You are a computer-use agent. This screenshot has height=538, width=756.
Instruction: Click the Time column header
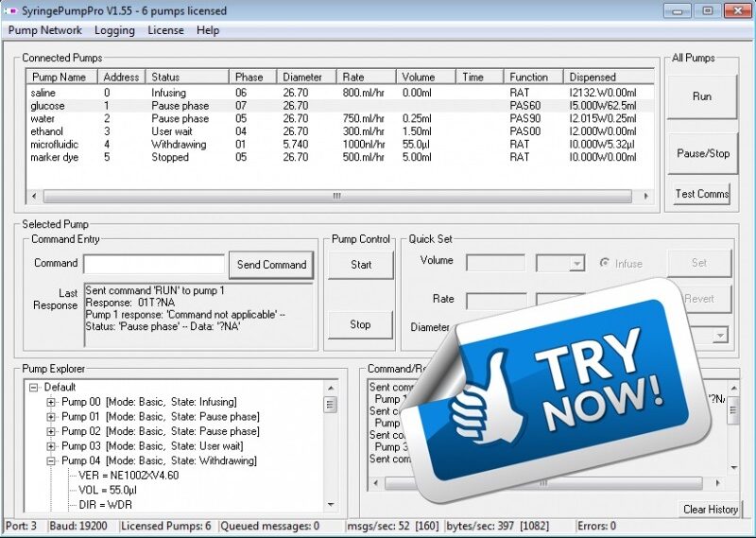(480, 78)
